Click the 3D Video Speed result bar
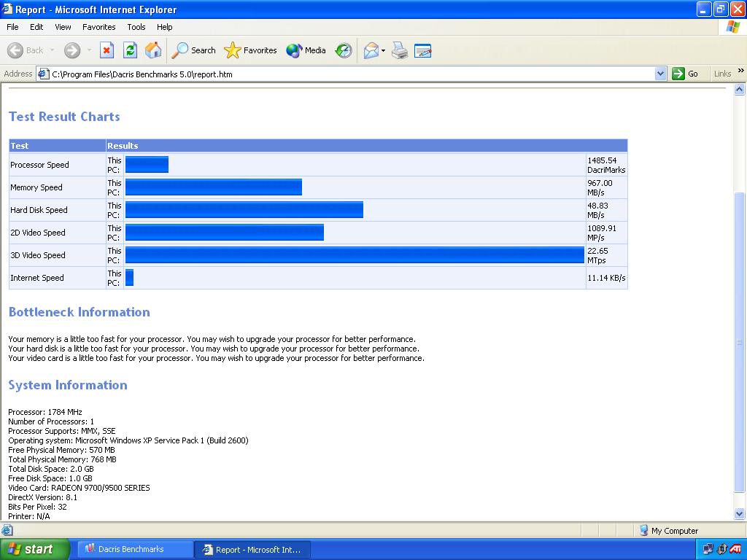747x560 pixels. point(355,254)
